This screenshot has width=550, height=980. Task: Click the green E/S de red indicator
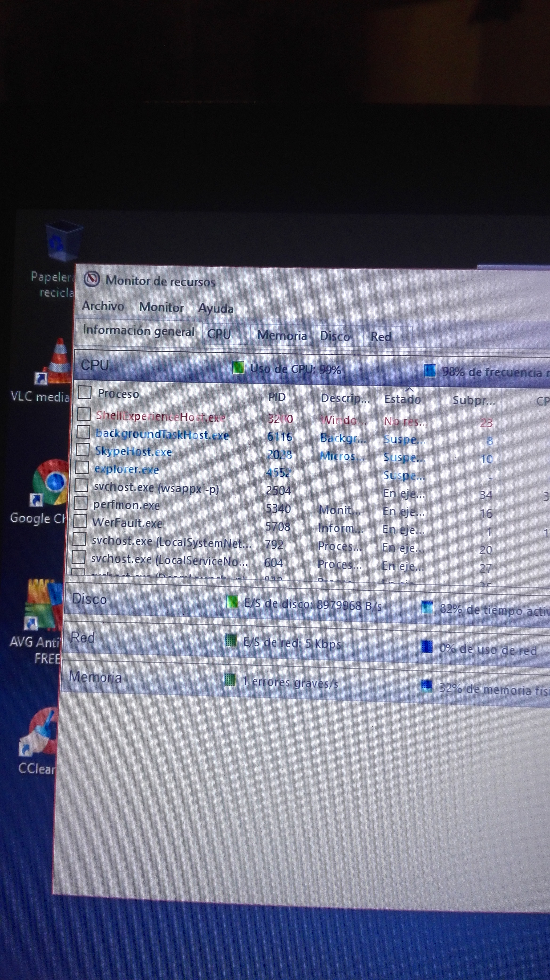(x=230, y=641)
